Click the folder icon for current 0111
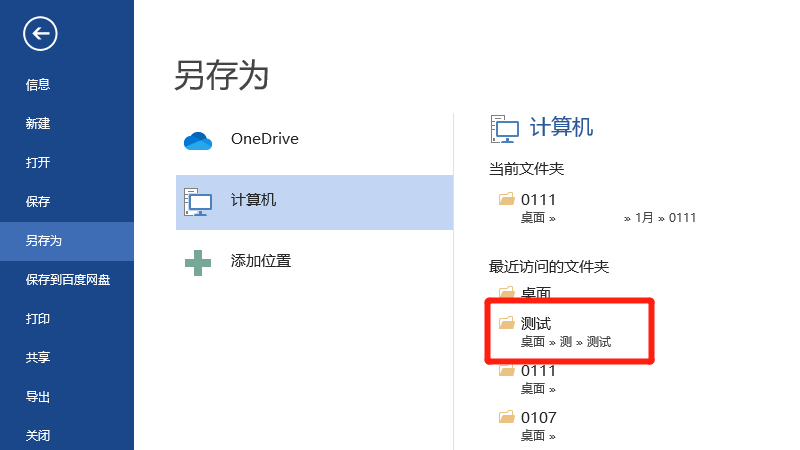The width and height of the screenshot is (800, 450). click(x=506, y=200)
